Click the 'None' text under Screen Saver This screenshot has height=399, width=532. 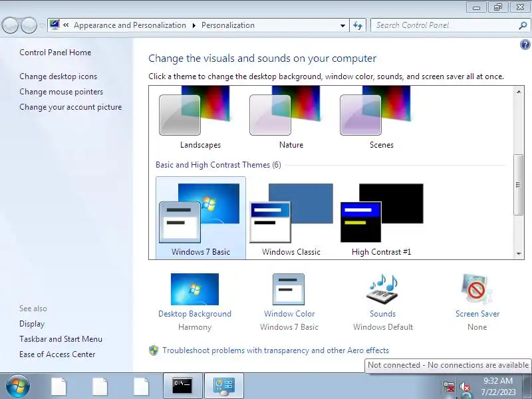point(477,327)
